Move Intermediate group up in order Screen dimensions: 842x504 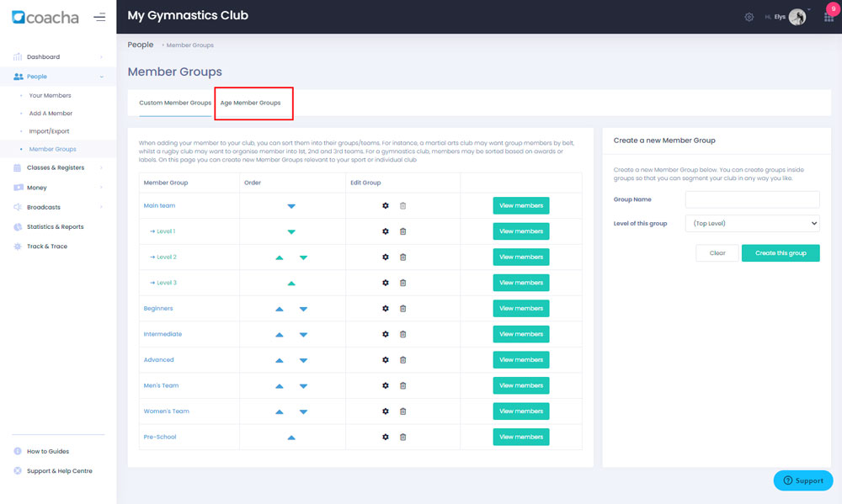[279, 335]
